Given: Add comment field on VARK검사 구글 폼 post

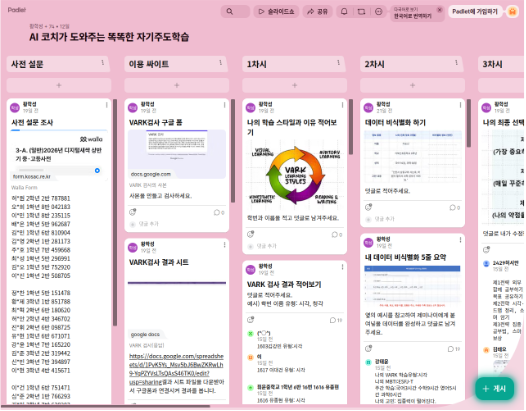Looking at the screenshot, I should (177, 224).
